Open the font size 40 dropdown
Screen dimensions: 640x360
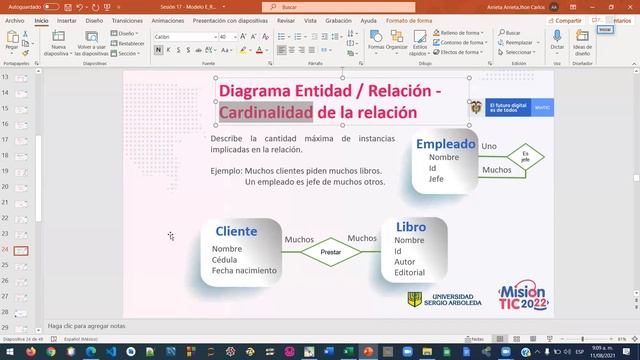[235, 37]
